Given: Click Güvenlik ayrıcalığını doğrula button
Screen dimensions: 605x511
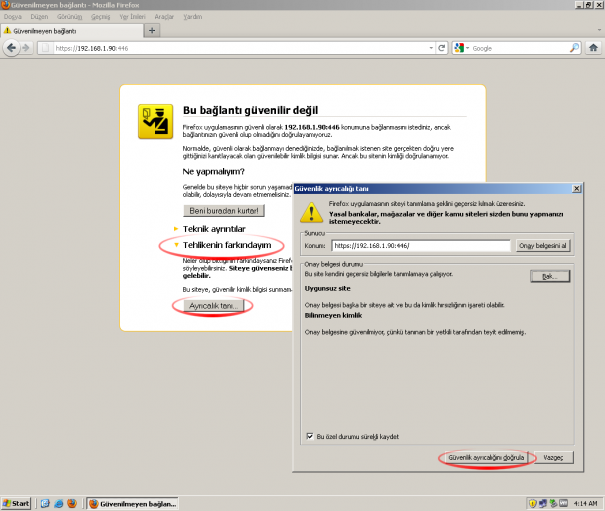Looking at the screenshot, I should tap(486, 458).
